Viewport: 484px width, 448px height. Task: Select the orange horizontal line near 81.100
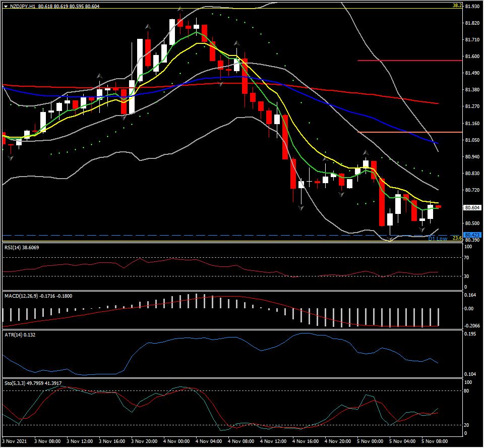coord(409,132)
